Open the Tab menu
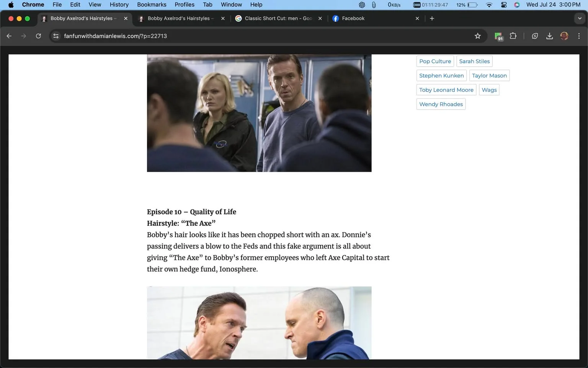 click(x=207, y=5)
